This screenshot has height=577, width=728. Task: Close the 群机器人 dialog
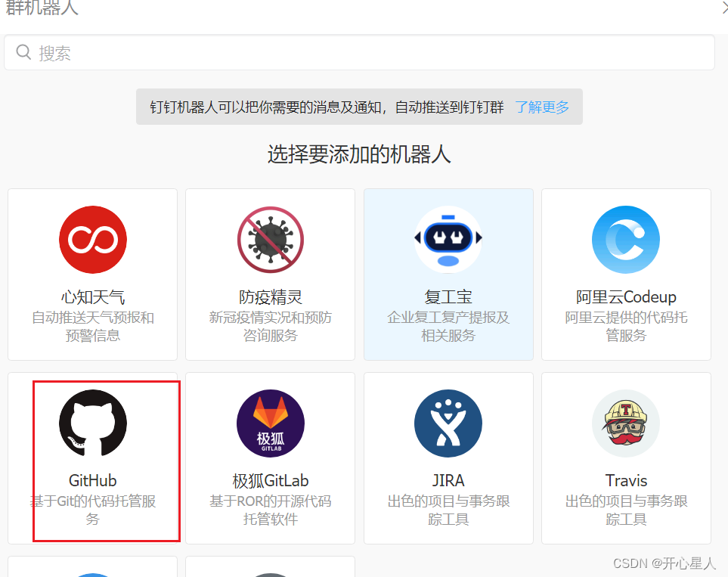tap(724, 7)
